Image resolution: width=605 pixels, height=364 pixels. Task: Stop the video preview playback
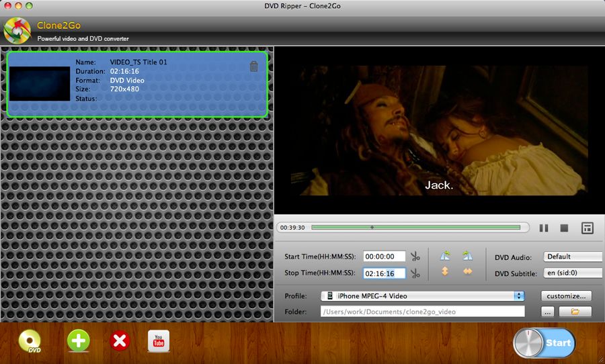(x=564, y=228)
